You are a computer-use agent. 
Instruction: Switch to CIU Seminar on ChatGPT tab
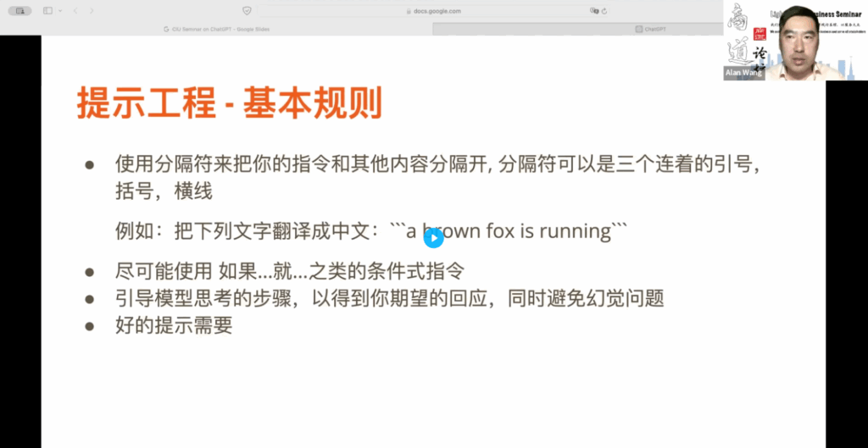click(x=216, y=29)
